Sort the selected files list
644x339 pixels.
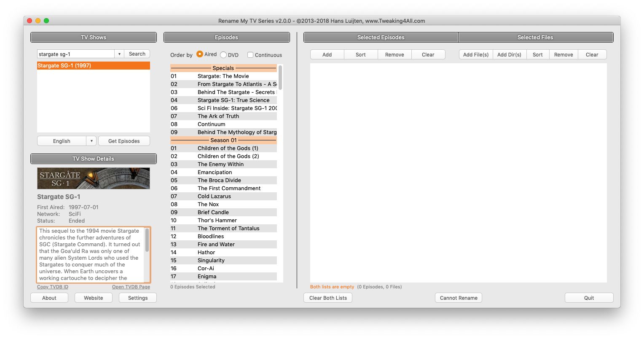[538, 55]
